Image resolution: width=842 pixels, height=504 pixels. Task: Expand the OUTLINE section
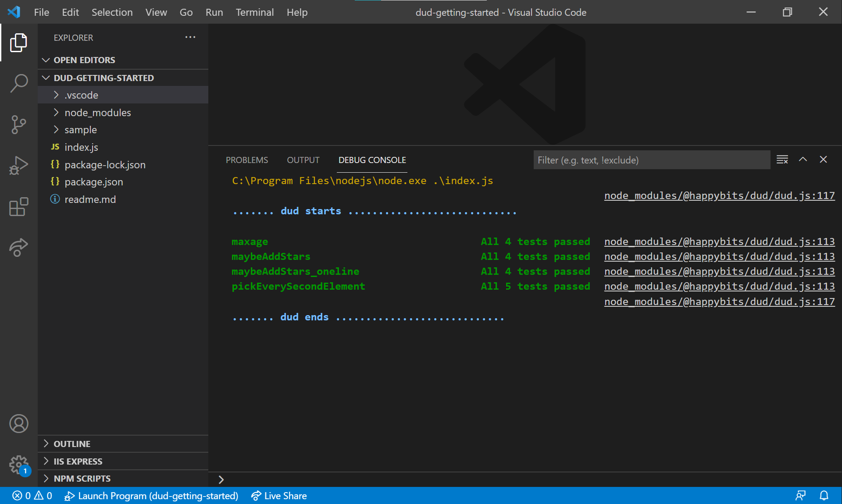(72, 444)
